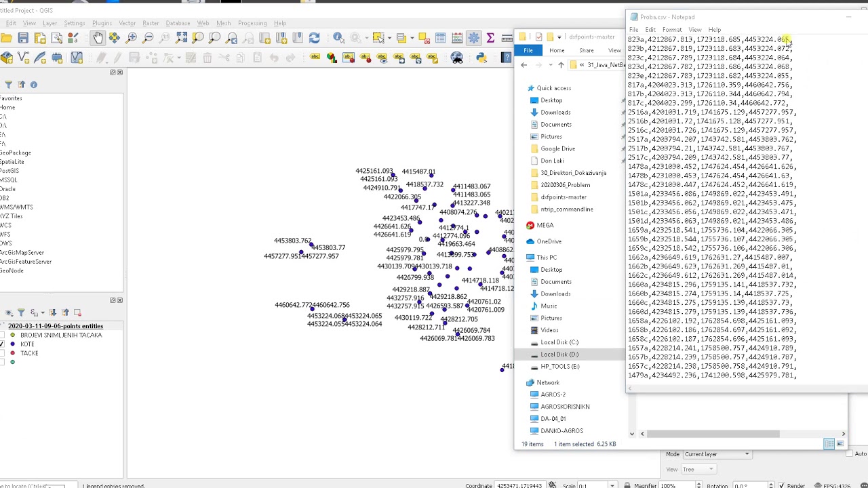
Task: Select the Pan Map hand tool
Action: click(98, 38)
